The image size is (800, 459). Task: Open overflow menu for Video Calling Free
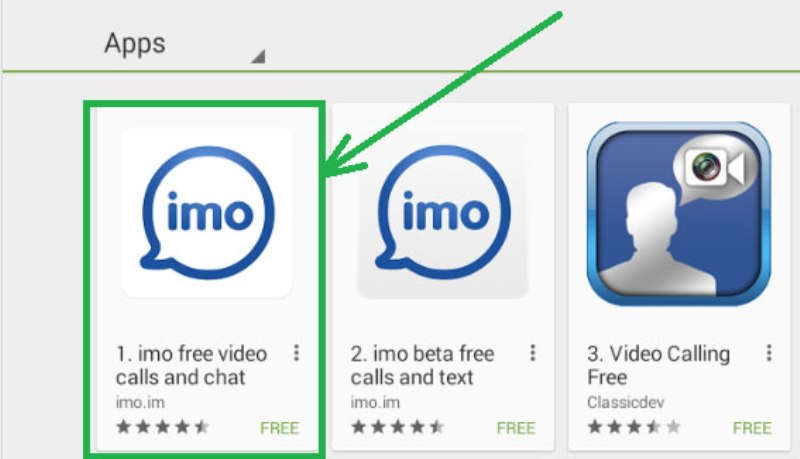pos(769,353)
